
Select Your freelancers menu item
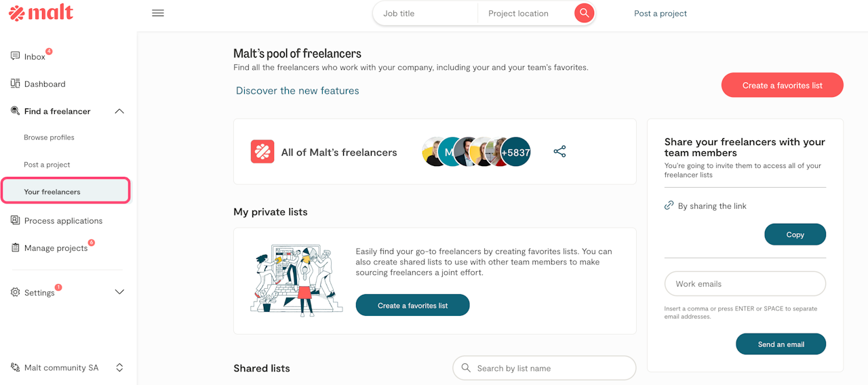click(x=52, y=192)
